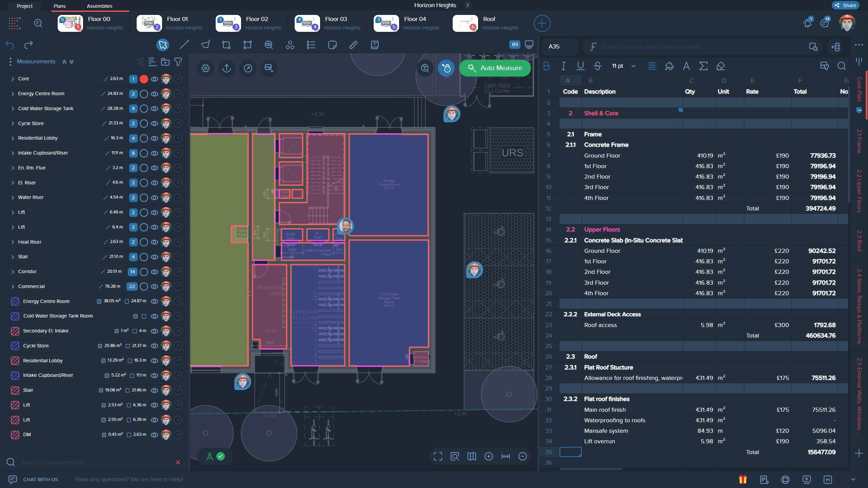Switch to the Assemblies tab

[x=100, y=6]
